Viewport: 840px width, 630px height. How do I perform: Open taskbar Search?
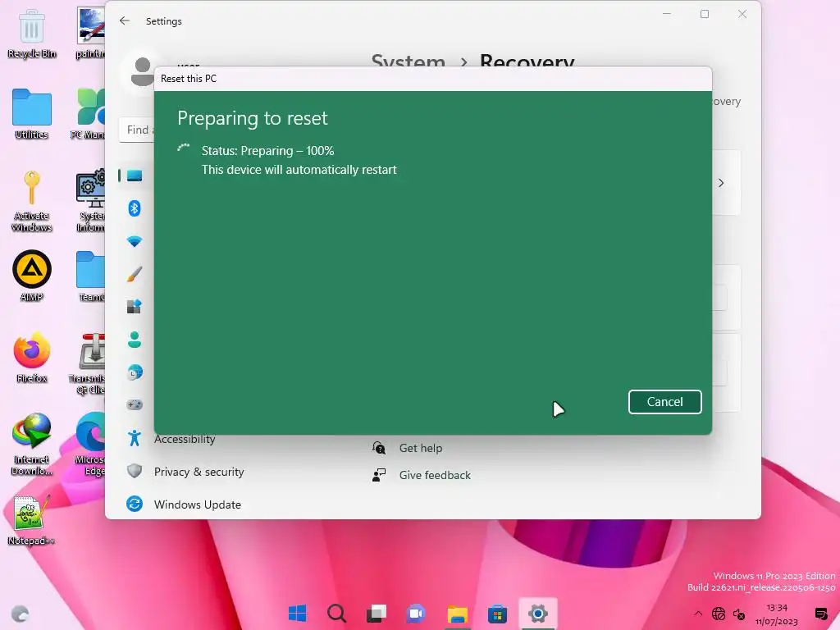337,614
